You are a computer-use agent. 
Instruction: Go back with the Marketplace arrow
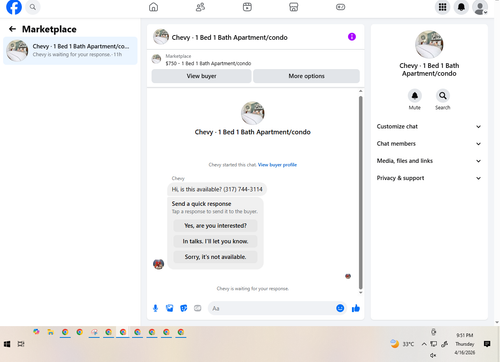click(x=12, y=29)
